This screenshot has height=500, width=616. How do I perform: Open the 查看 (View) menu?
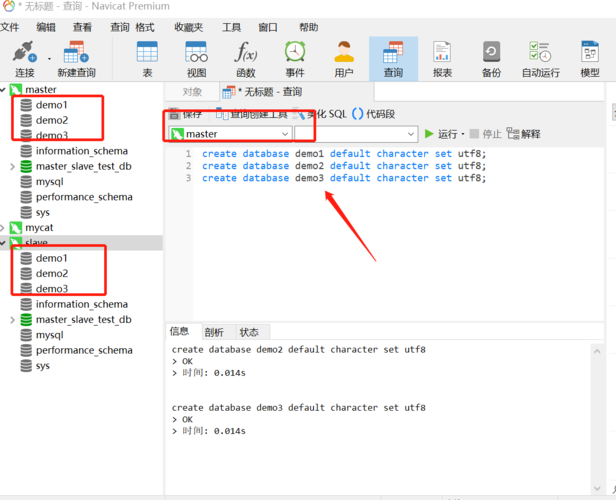click(82, 27)
